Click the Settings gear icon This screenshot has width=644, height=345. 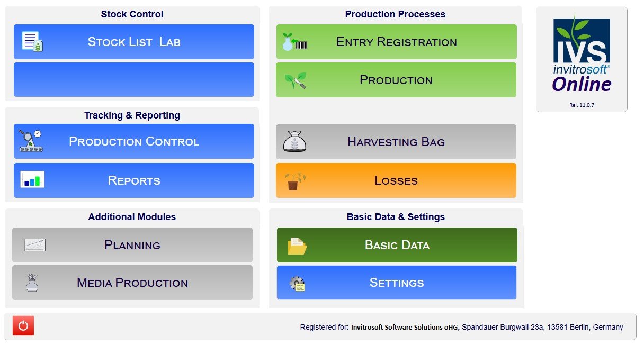[297, 284]
